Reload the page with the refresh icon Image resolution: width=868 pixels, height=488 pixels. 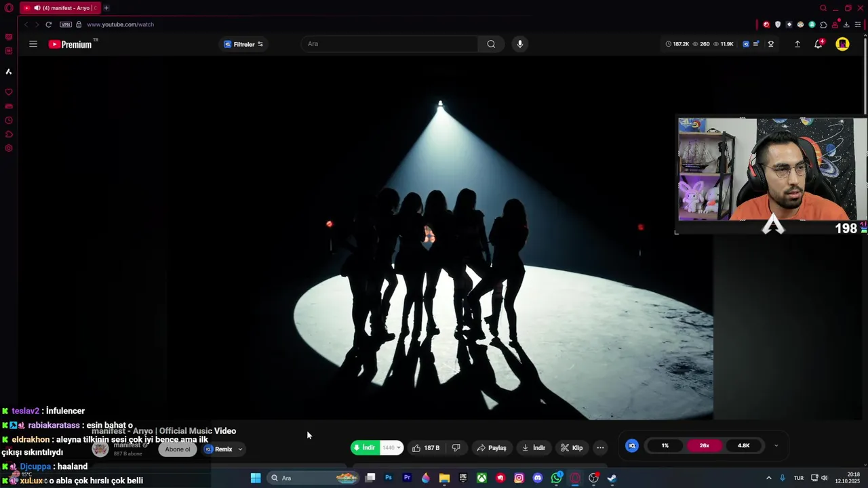pyautogui.click(x=49, y=24)
